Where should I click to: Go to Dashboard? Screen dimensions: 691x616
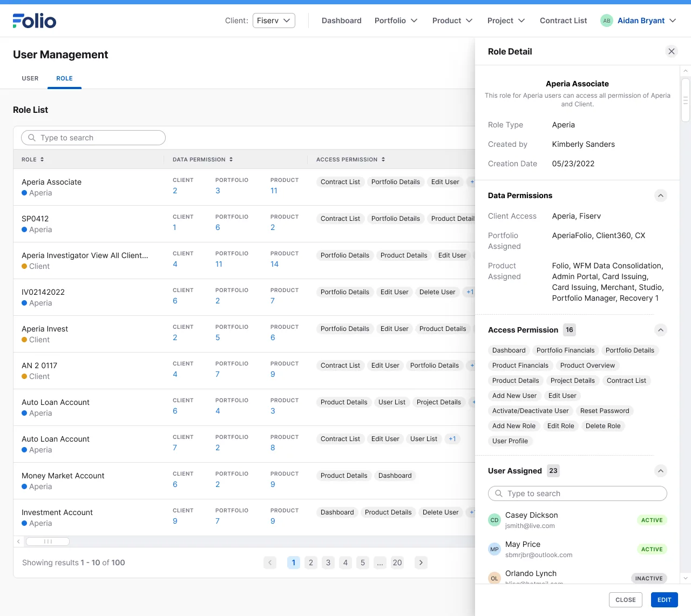342,21
